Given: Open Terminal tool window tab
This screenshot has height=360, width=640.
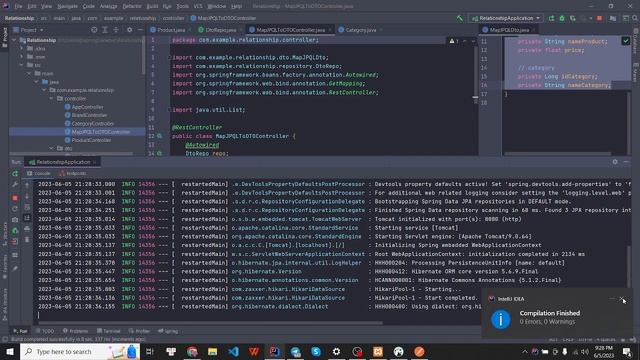Looking at the screenshot, I should point(109,331).
